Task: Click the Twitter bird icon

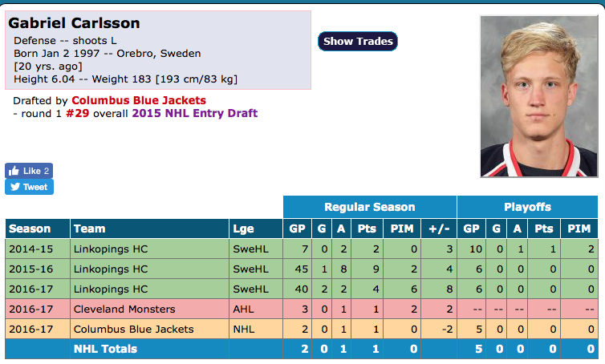Action: (x=14, y=187)
